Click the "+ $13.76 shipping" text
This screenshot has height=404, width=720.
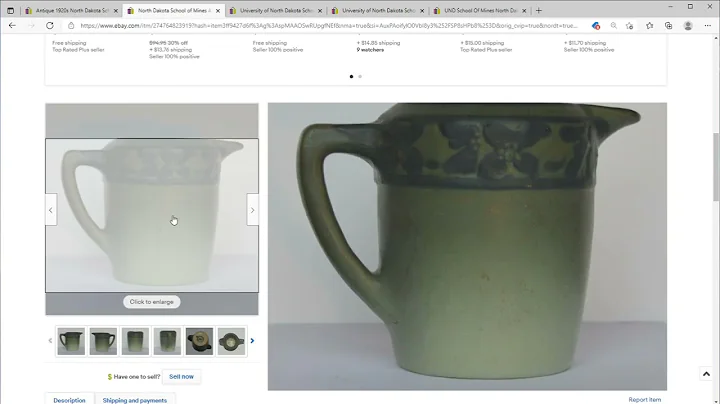coord(170,50)
